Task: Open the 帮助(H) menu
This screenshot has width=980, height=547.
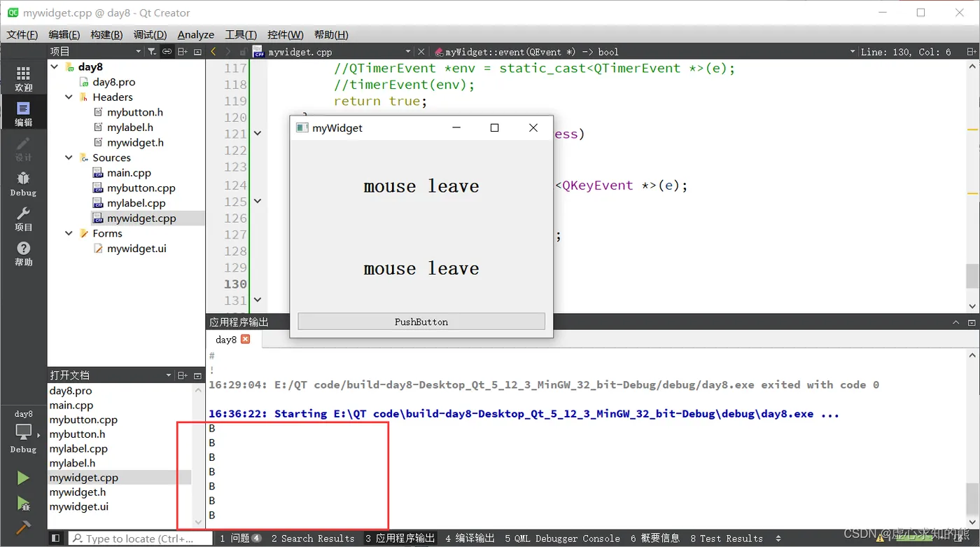Action: (331, 34)
